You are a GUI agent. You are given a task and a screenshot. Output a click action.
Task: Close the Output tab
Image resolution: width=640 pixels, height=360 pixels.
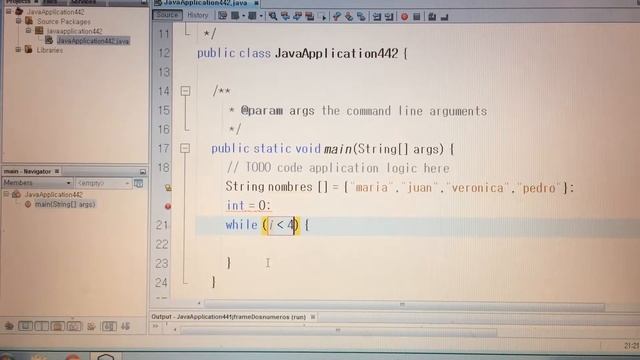313,317
